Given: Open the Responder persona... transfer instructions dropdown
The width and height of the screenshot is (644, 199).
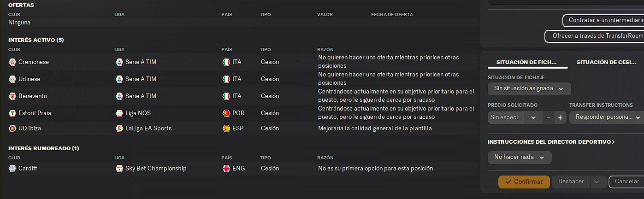Looking at the screenshot, I should (607, 117).
